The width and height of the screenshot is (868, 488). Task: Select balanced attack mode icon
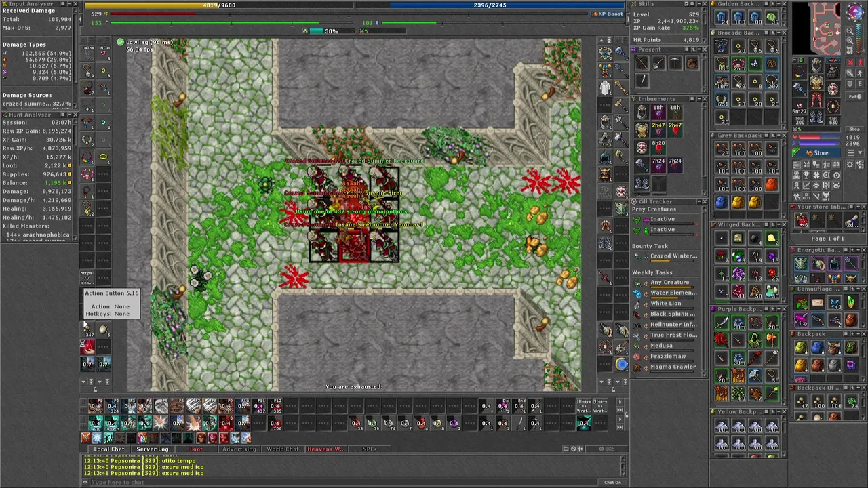tap(850, 73)
